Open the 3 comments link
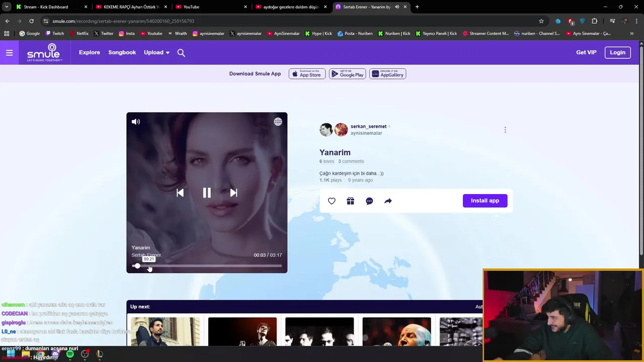Image resolution: width=644 pixels, height=362 pixels. (351, 161)
